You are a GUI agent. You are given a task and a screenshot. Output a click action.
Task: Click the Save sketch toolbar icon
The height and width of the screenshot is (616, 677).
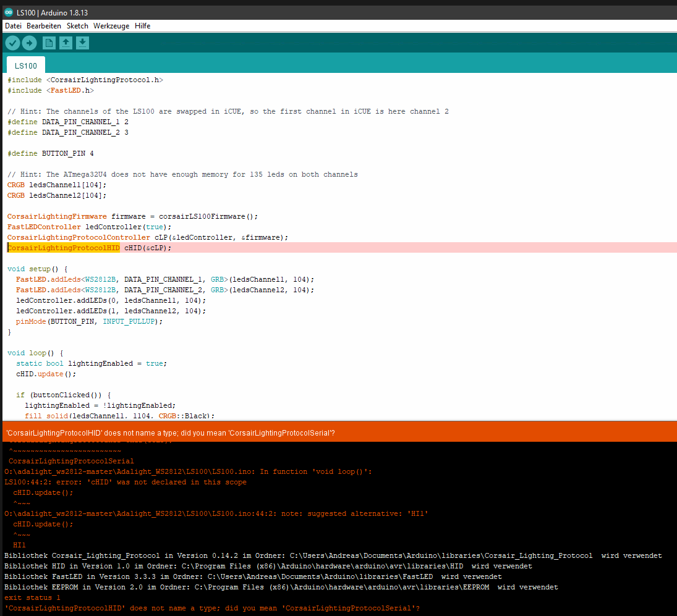pos(82,43)
